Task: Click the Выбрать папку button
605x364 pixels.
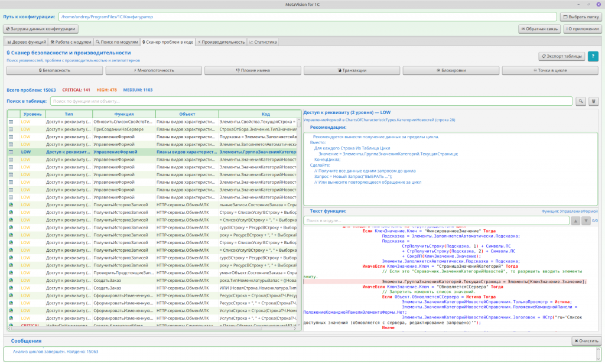Action: point(581,17)
